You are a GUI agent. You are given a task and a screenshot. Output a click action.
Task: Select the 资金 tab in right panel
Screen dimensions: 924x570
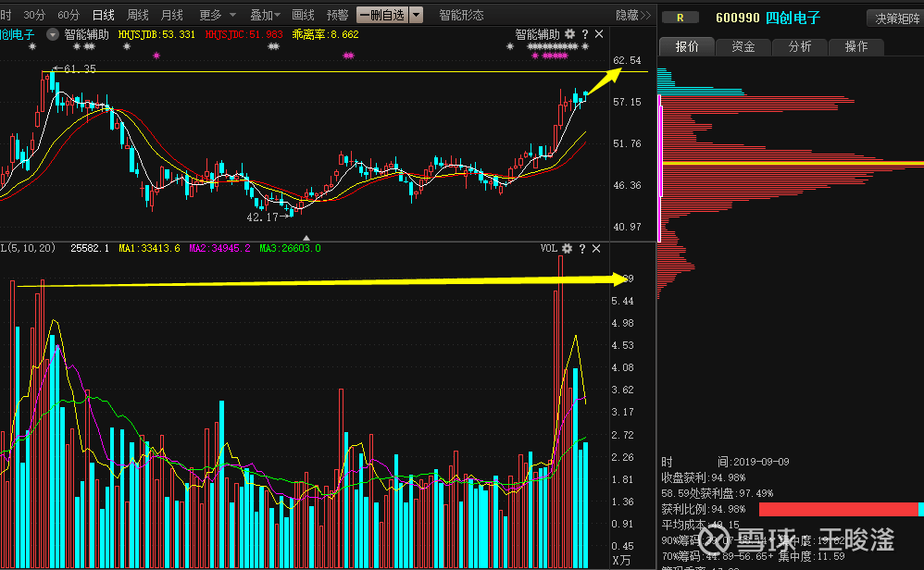coord(743,46)
